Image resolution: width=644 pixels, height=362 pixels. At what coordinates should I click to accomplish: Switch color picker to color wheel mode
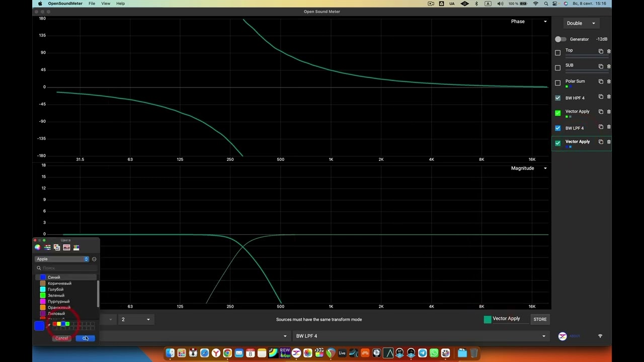pos(37,247)
